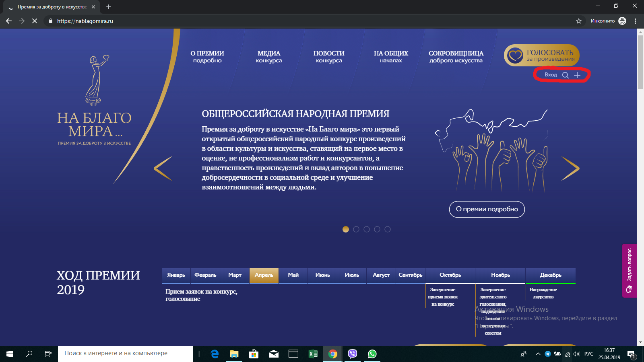Show hidden system tray icons chevron
The height and width of the screenshot is (362, 644).
click(x=538, y=354)
